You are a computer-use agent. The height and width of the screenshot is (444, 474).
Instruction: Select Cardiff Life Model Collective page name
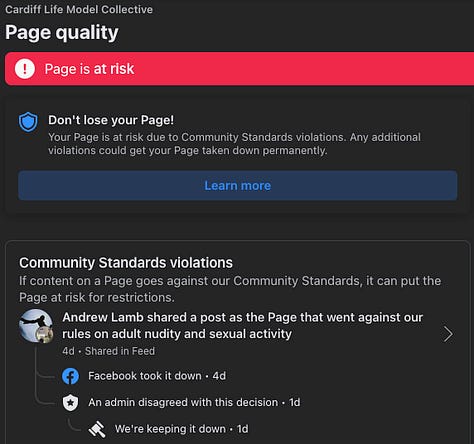tap(79, 9)
